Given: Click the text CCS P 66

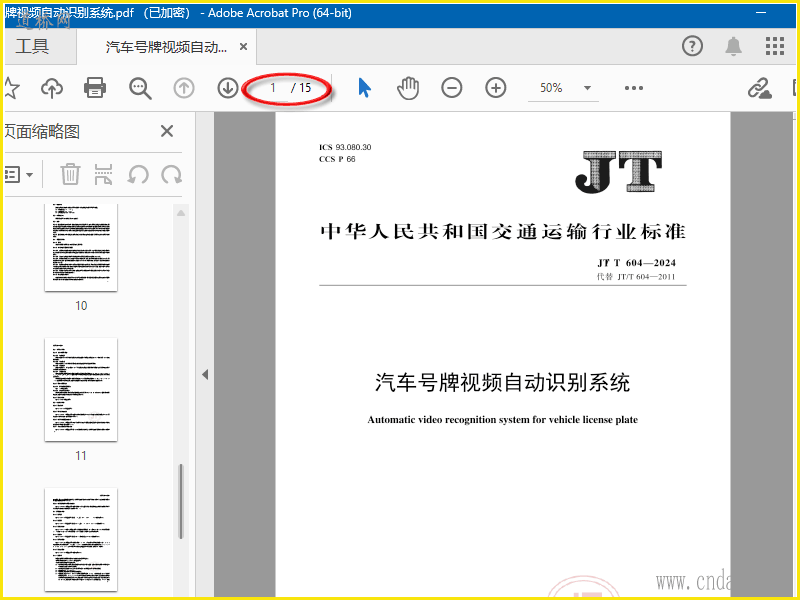Looking at the screenshot, I should coord(337,159).
